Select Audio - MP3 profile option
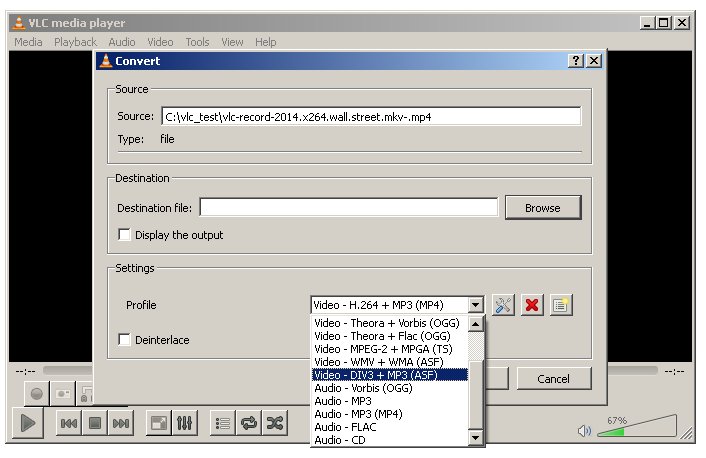 point(389,401)
